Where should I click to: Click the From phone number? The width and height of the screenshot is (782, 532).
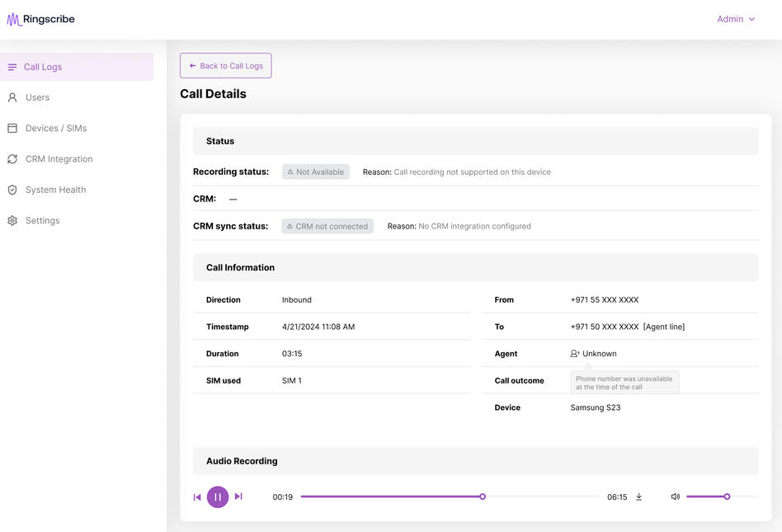click(x=604, y=300)
